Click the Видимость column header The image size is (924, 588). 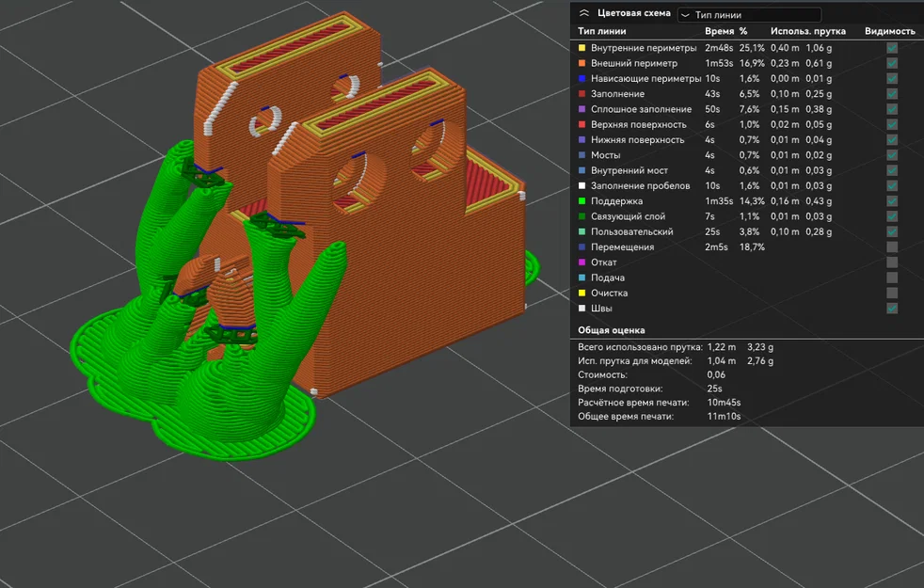click(890, 31)
